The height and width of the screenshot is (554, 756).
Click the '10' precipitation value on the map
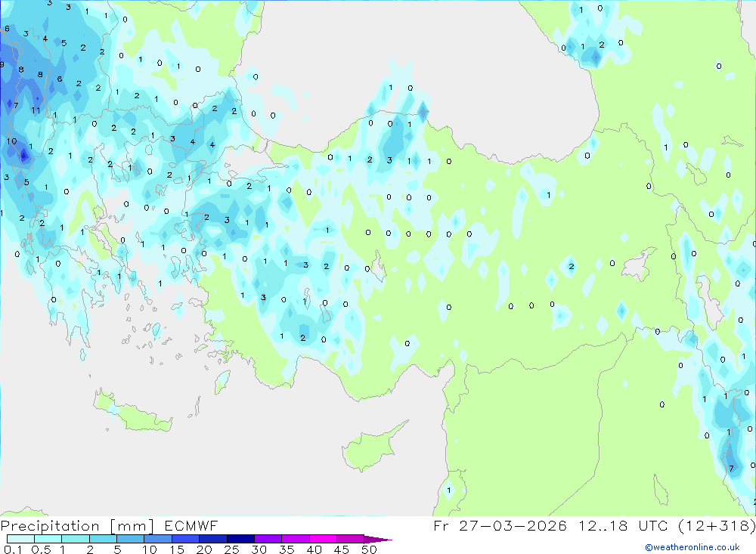11,141
